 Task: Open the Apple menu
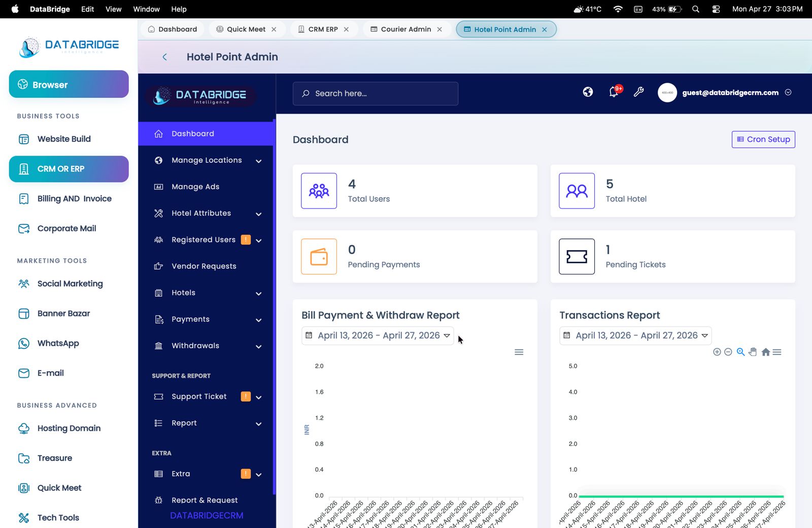[15, 9]
